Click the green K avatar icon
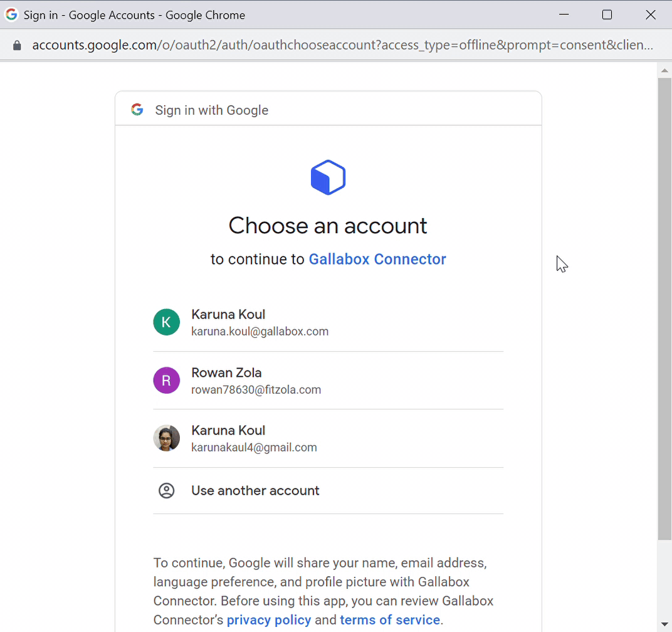Image resolution: width=672 pixels, height=632 pixels. pyautogui.click(x=166, y=322)
